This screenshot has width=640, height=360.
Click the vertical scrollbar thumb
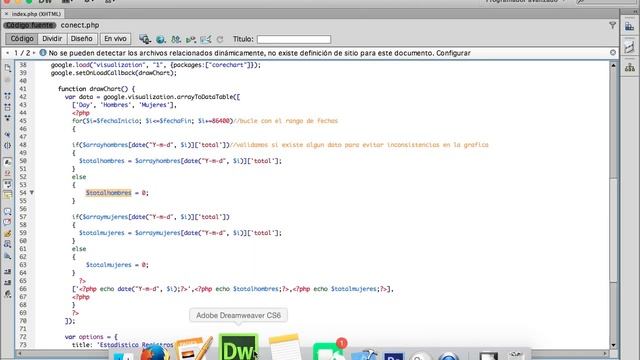click(613, 230)
